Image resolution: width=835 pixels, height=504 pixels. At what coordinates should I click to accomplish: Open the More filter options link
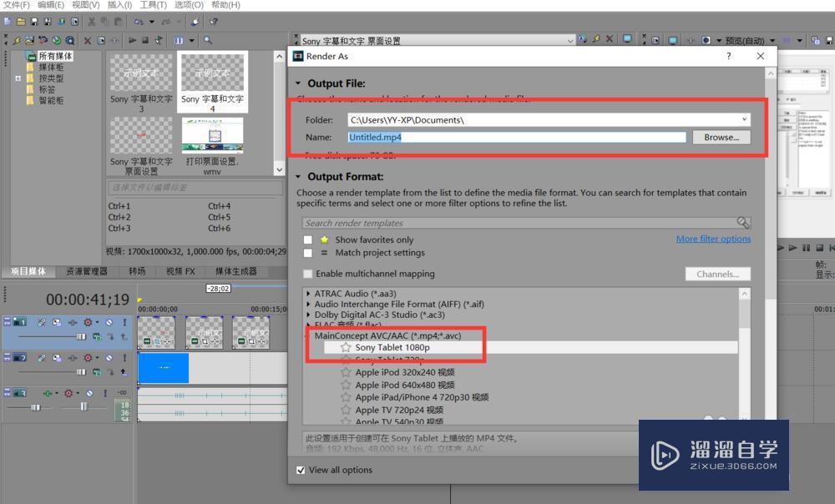714,239
